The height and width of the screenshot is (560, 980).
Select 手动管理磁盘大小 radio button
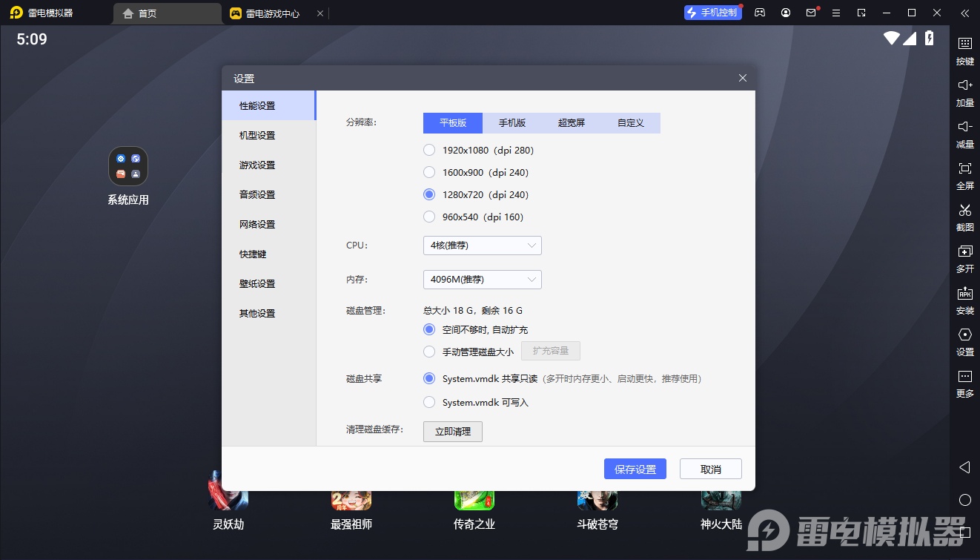coord(429,352)
